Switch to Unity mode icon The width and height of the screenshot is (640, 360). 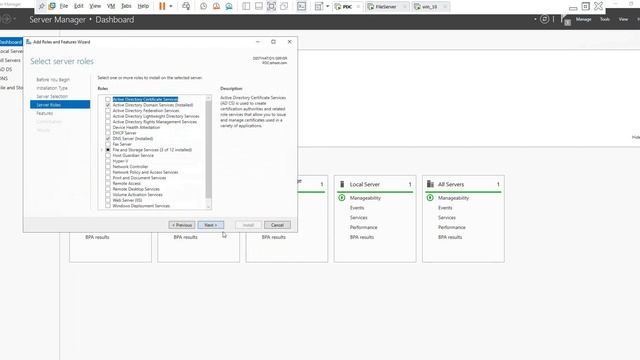coord(284,6)
